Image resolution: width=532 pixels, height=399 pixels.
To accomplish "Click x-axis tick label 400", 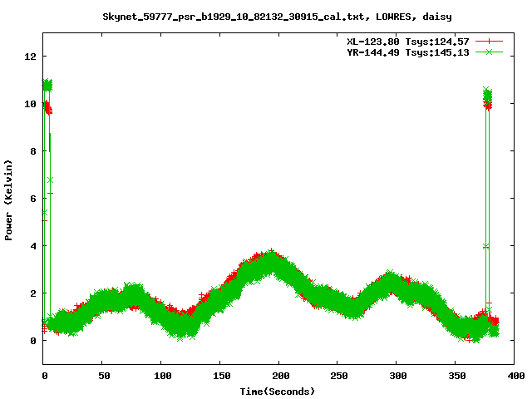I will [516, 376].
